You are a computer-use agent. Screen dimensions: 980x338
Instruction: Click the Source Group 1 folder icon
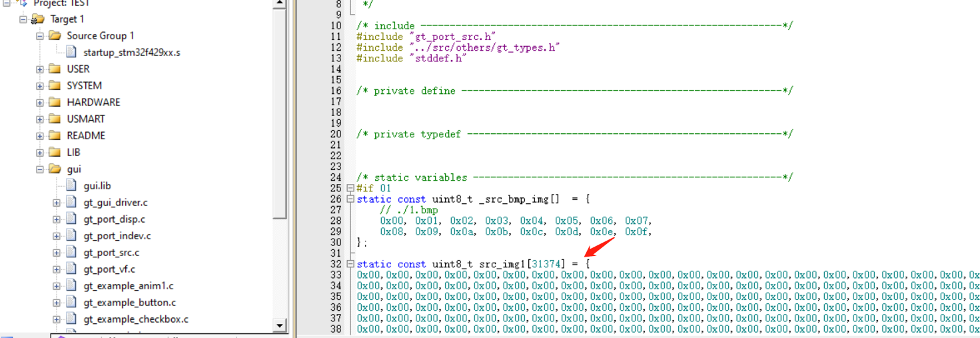(x=55, y=36)
